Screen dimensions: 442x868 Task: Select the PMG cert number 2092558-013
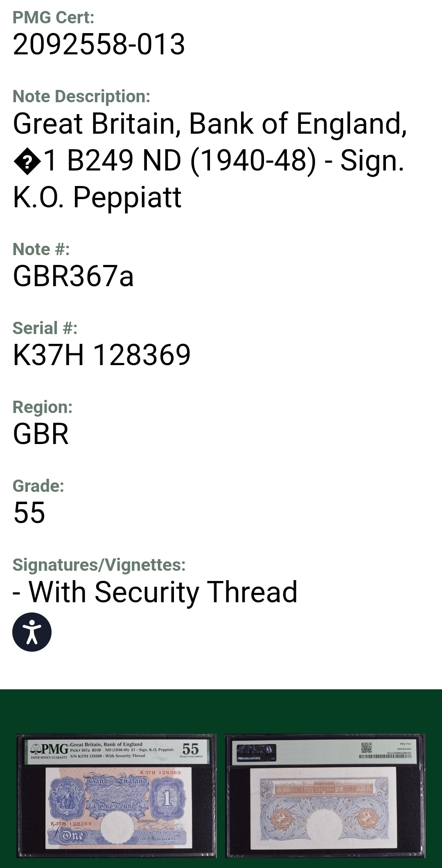99,44
